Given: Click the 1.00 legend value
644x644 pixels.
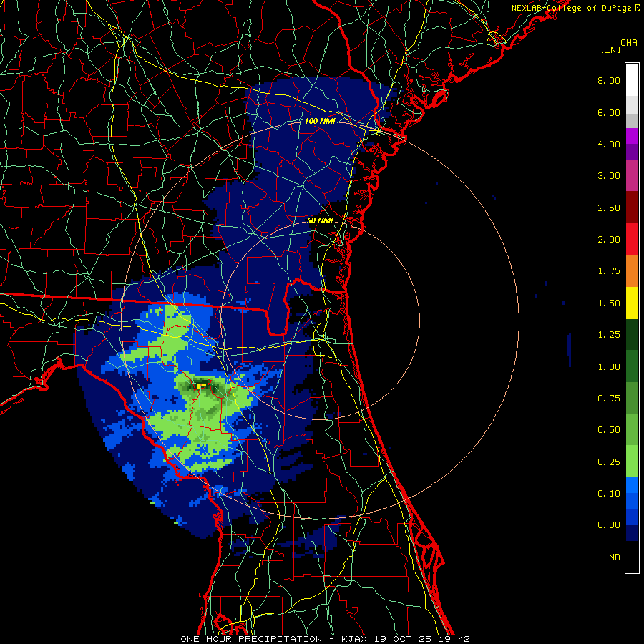Looking at the screenshot, I should click(609, 367).
